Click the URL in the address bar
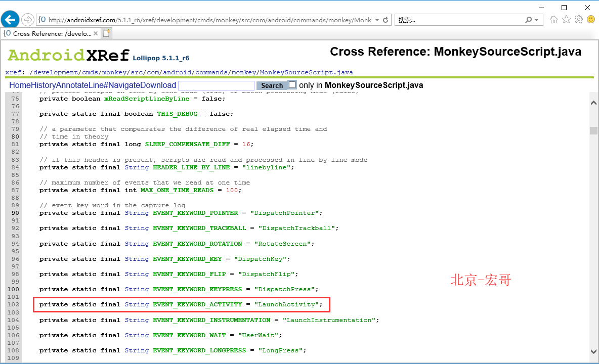 (210, 20)
